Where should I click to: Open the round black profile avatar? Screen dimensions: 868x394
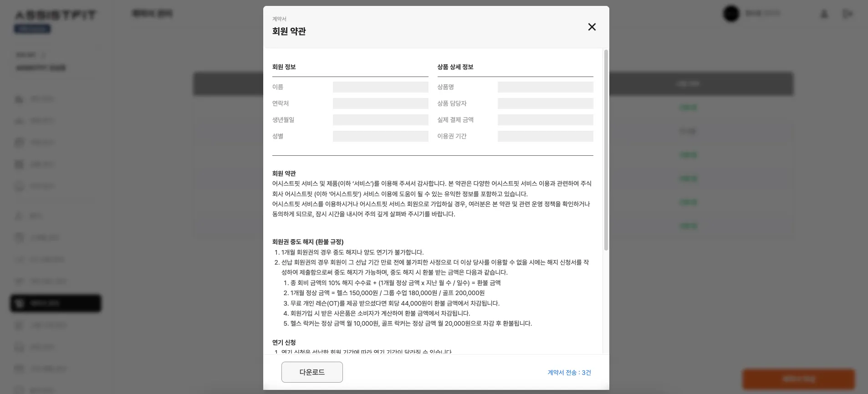click(731, 14)
